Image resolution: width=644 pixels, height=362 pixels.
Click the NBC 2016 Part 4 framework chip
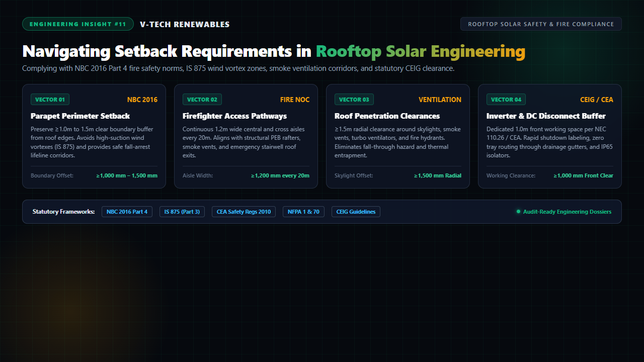coord(127,212)
